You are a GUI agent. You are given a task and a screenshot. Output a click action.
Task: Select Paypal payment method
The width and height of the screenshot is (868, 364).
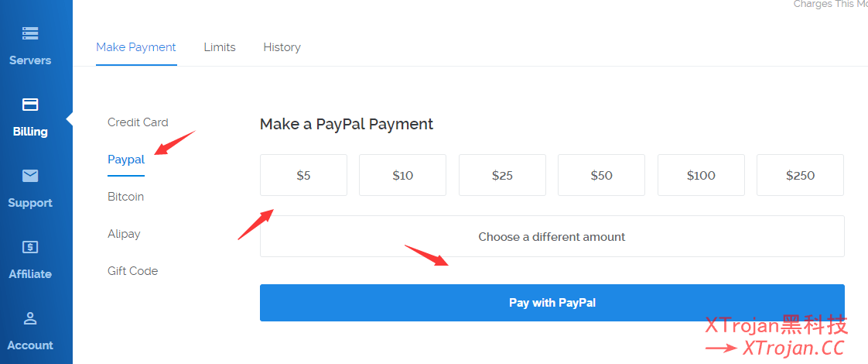(x=126, y=160)
